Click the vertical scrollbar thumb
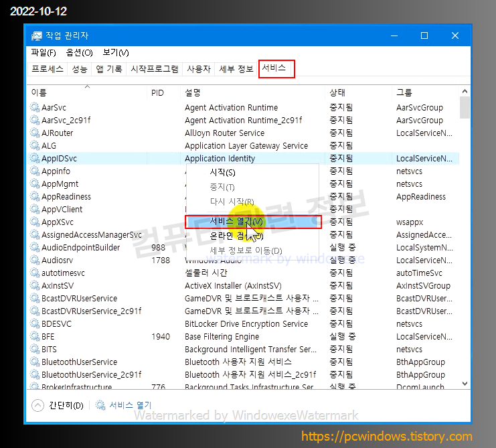Viewport: 496px width, 448px height. coord(465,107)
